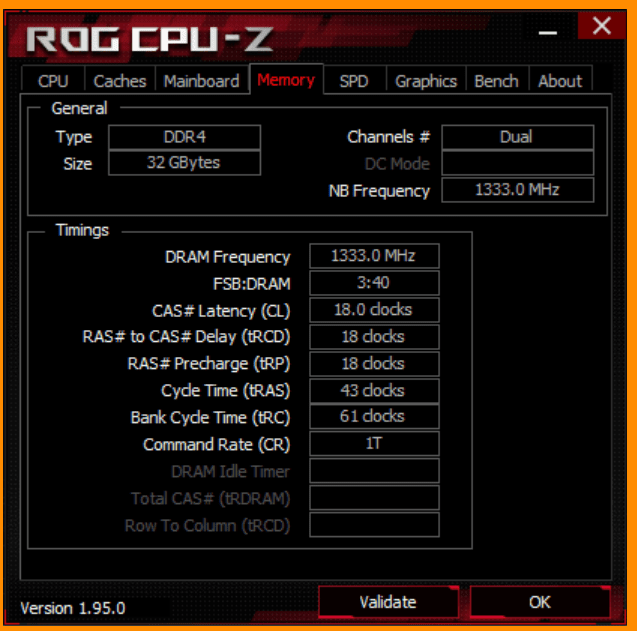This screenshot has height=631, width=637.
Task: Click the CAS# Latency 18.0 clocks field
Action: tap(374, 310)
